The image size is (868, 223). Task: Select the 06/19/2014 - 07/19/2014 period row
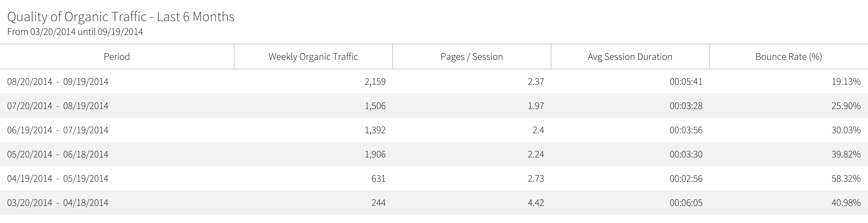click(58, 130)
